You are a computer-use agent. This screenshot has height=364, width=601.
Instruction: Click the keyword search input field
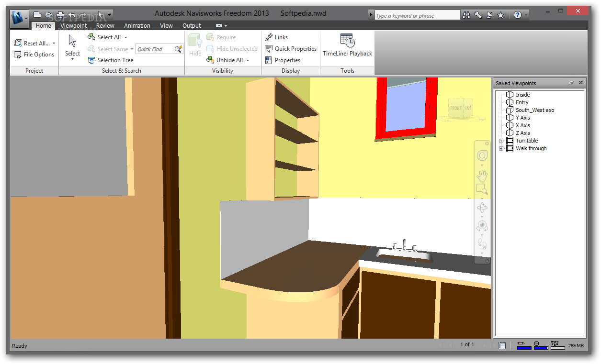417,15
